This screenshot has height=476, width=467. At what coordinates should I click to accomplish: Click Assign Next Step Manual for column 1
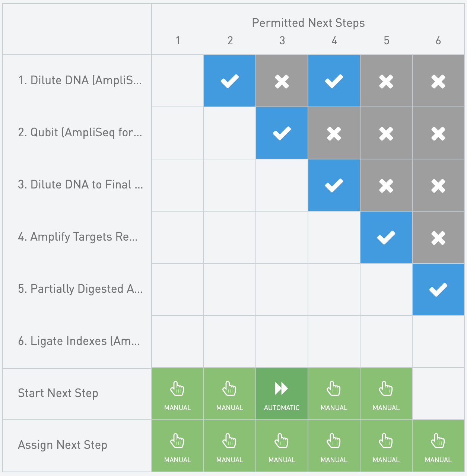pyautogui.click(x=178, y=446)
